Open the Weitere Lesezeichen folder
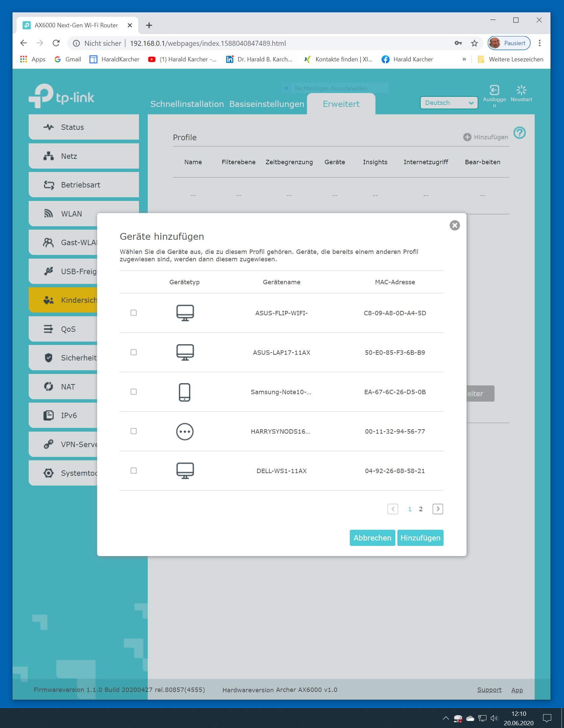This screenshot has width=564, height=728. (510, 59)
